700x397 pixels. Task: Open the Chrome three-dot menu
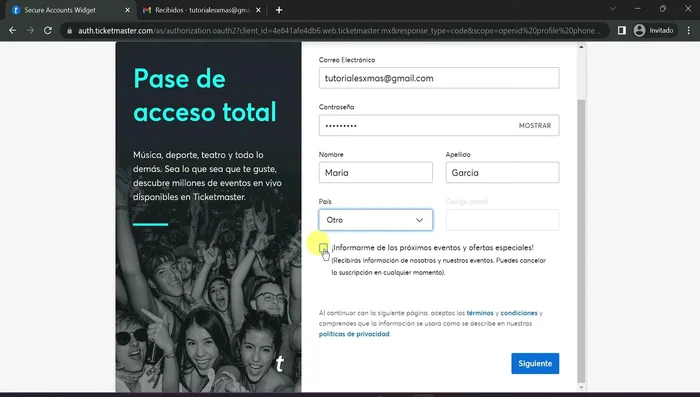689,30
